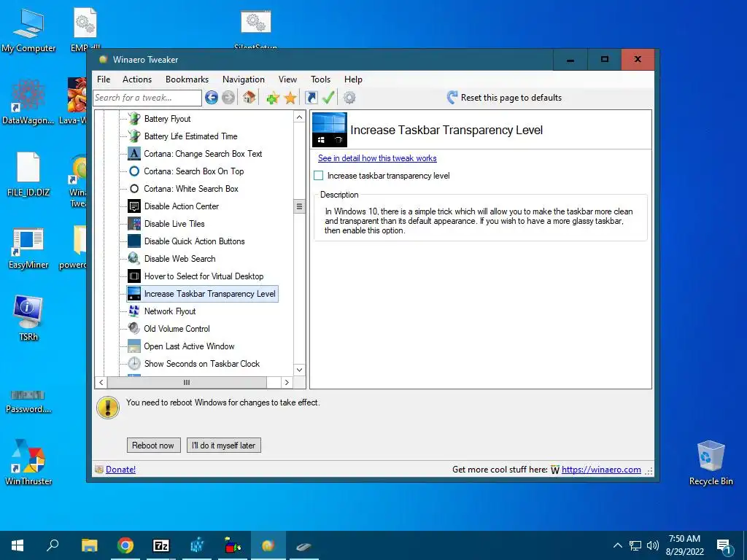Click the greyed Forward navigation arrow

pyautogui.click(x=228, y=98)
